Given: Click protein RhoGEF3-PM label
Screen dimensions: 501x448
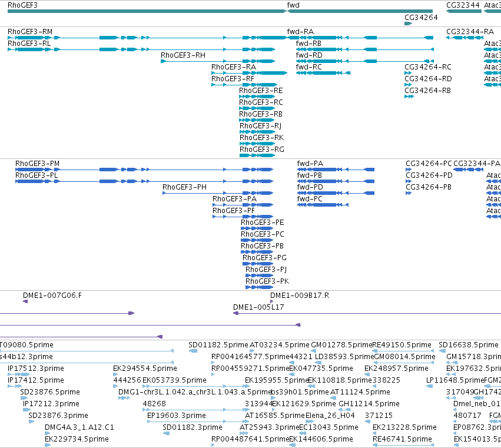Looking at the screenshot, I should click(x=37, y=164).
